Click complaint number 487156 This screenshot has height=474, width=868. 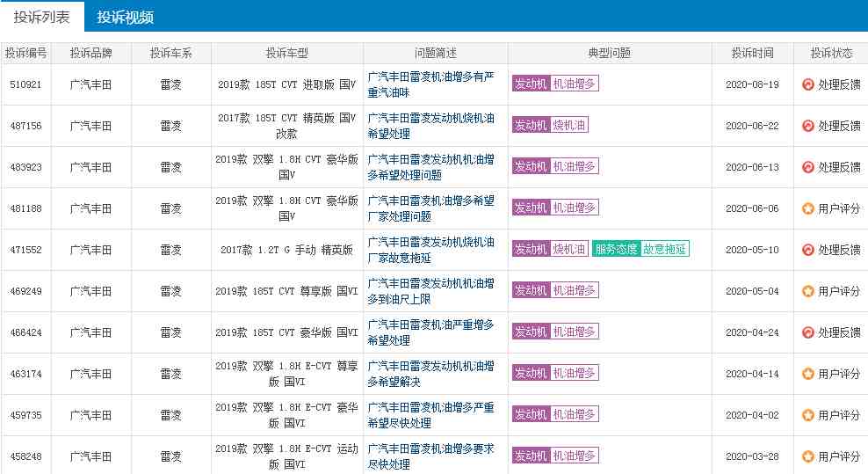click(25, 127)
